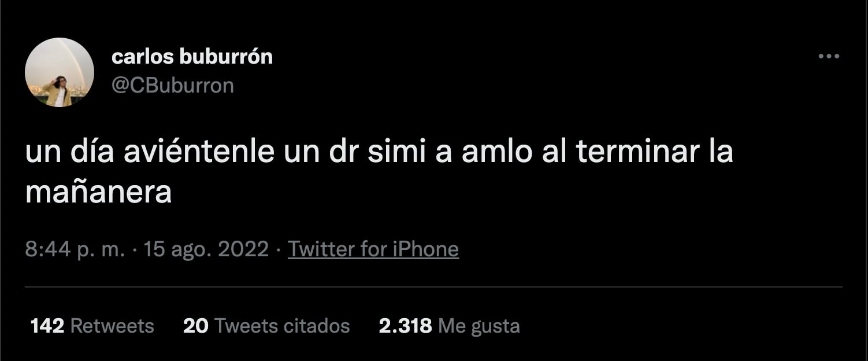The height and width of the screenshot is (361, 868).
Task: Open the Twitter for iPhone source link
Action: click(x=373, y=249)
